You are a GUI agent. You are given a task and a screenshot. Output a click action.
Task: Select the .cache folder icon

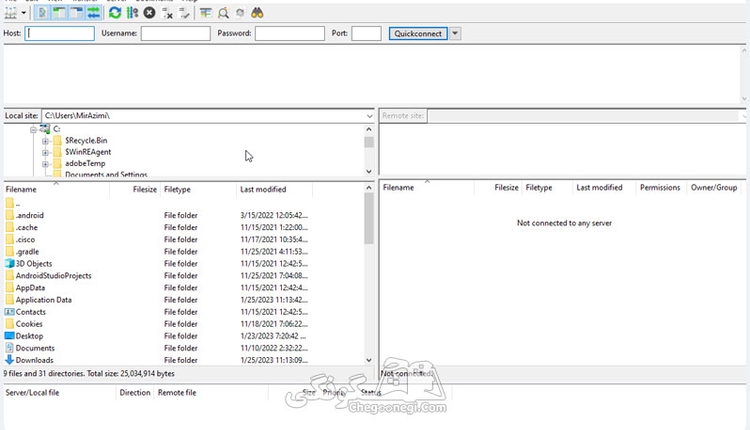pos(10,227)
